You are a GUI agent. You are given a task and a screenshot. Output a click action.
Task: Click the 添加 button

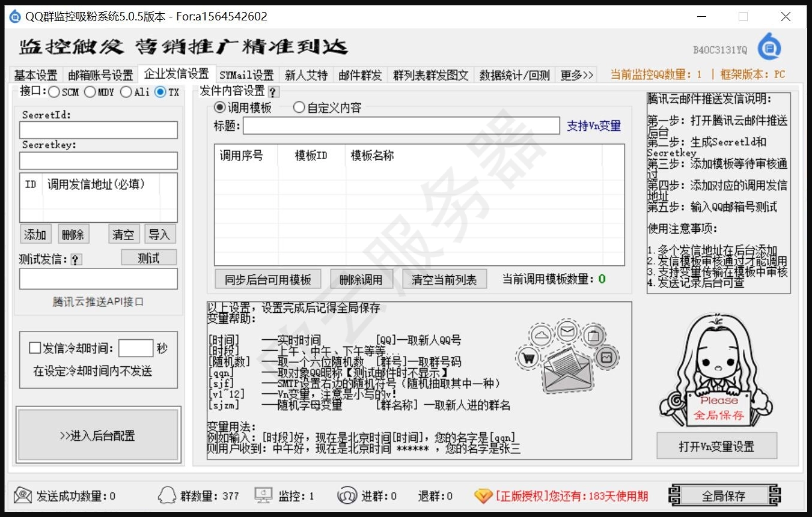35,234
